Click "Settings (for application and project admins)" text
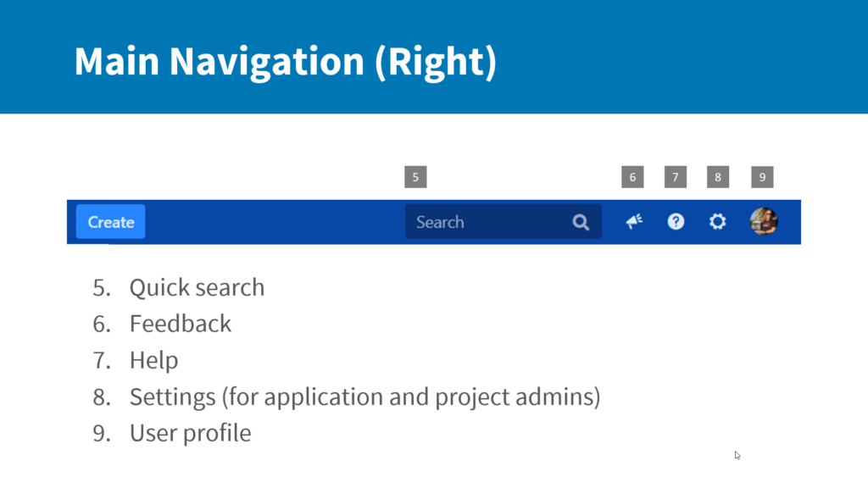Image resolution: width=868 pixels, height=488 pixels. [x=364, y=397]
